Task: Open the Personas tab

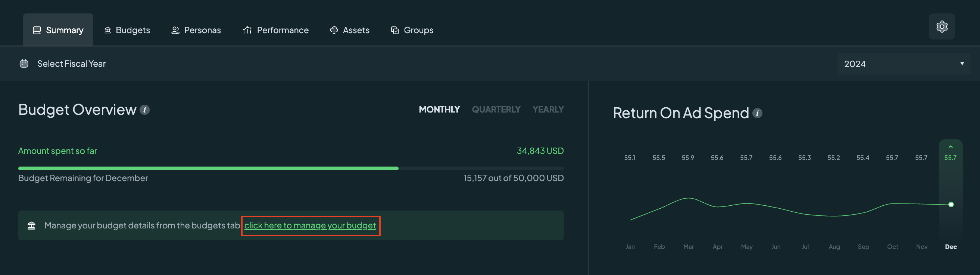Action: tap(196, 30)
